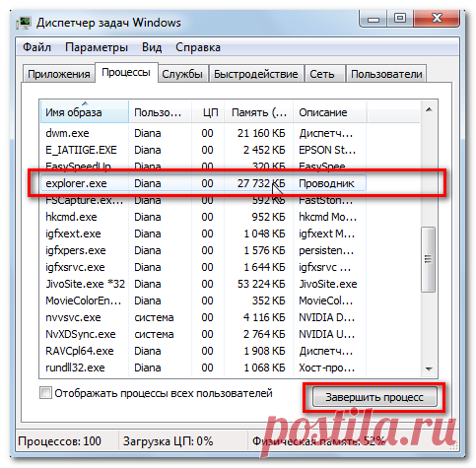Image resolution: width=476 pixels, height=468 pixels.
Task: Switch to the Пользователи tab
Action: [x=386, y=74]
